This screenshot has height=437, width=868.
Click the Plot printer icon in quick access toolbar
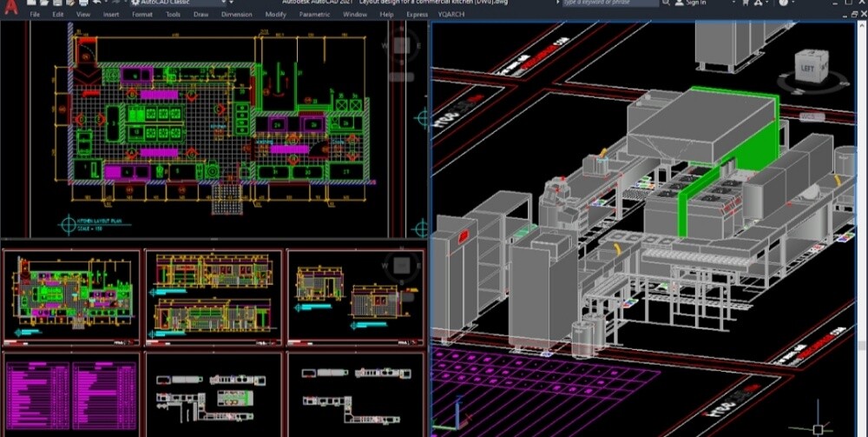(x=83, y=3)
